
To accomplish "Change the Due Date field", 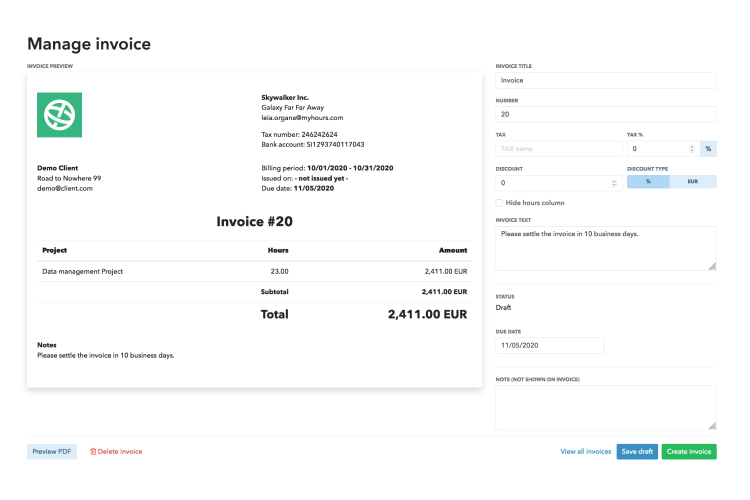I will (x=550, y=345).
